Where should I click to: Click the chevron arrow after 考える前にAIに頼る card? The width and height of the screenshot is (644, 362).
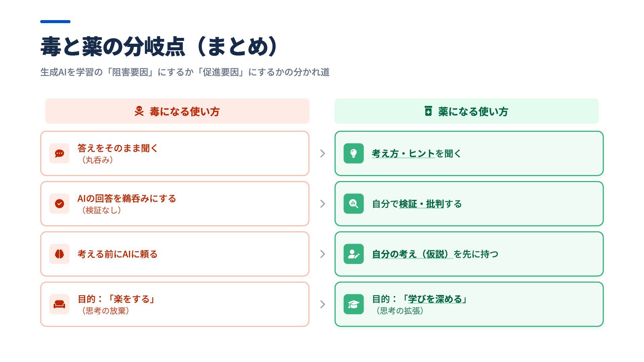[322, 254]
